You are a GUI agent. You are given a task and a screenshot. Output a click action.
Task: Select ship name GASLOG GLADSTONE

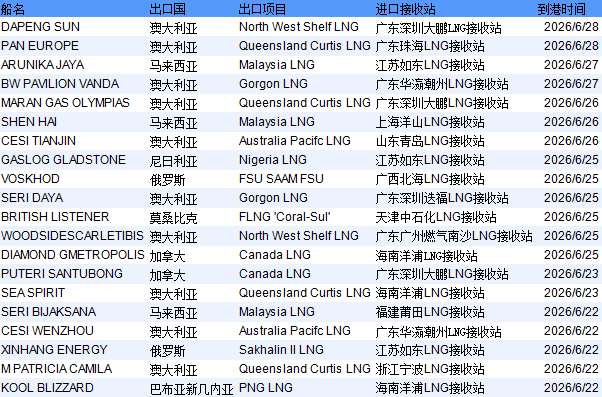[x=63, y=160]
